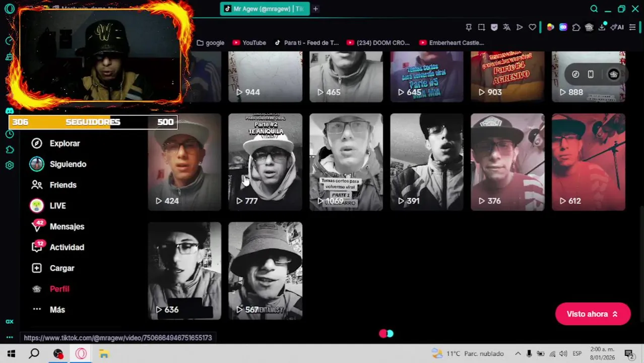
Task: Click the colorful circles extension icon
Action: click(x=550, y=27)
